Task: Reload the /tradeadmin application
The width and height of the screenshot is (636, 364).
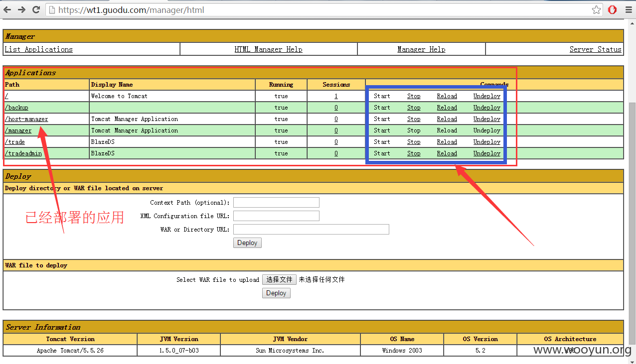Action: pos(447,153)
